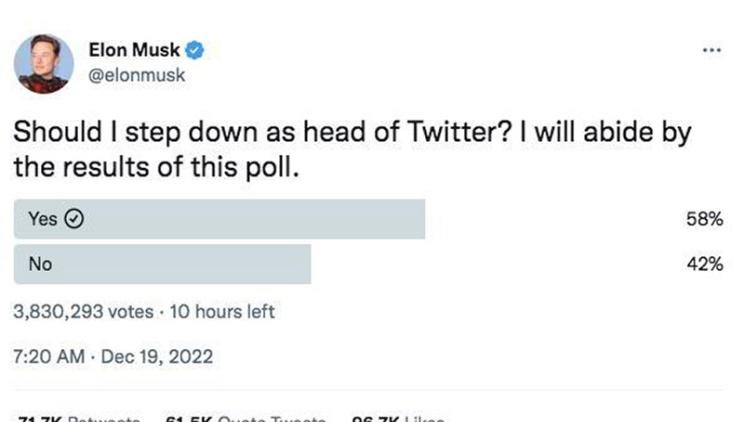
Task: View the 61.5K Quote Tweets list
Action: pos(245,419)
